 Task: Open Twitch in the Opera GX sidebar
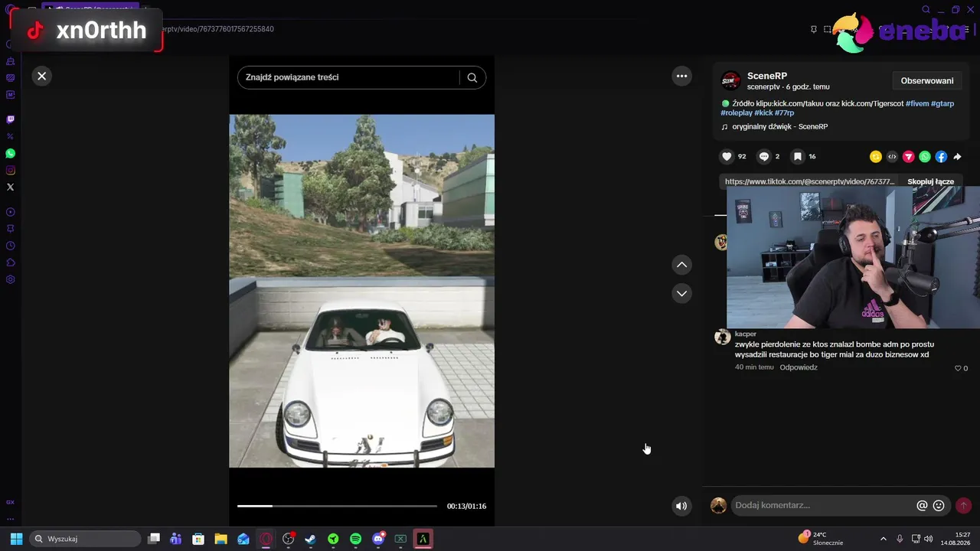click(x=11, y=119)
